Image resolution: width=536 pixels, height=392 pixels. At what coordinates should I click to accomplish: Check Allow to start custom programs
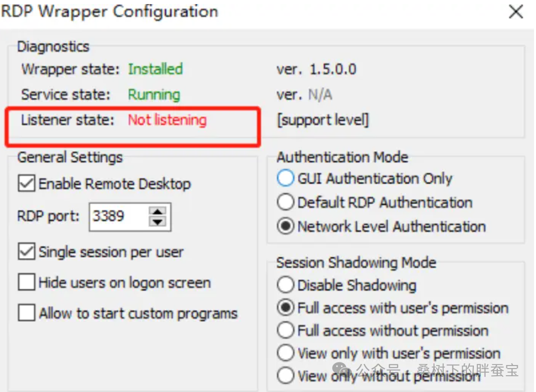point(26,313)
